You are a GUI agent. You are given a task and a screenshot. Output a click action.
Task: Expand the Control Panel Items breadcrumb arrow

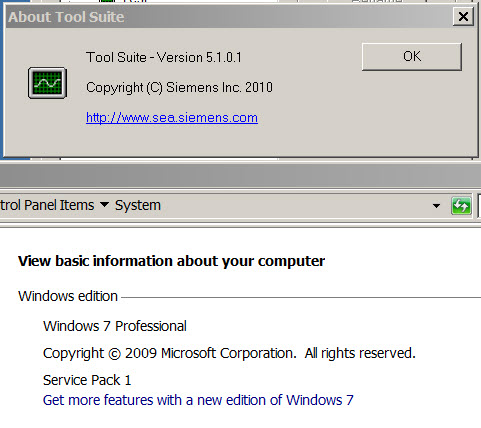(104, 204)
